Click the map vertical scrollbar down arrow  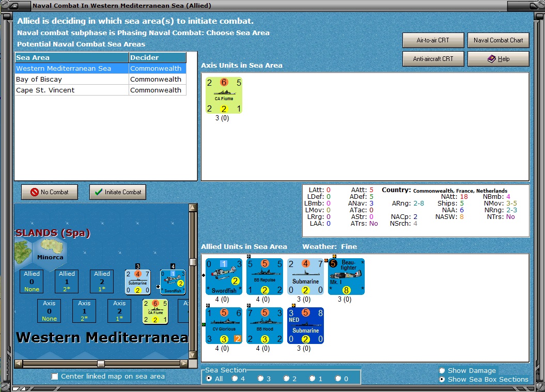(193, 355)
